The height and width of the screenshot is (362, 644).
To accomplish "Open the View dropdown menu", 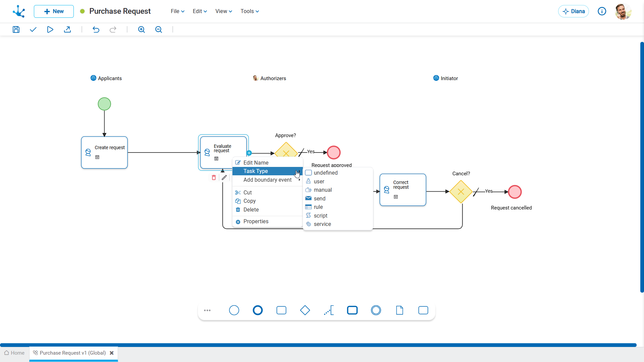I will [224, 11].
